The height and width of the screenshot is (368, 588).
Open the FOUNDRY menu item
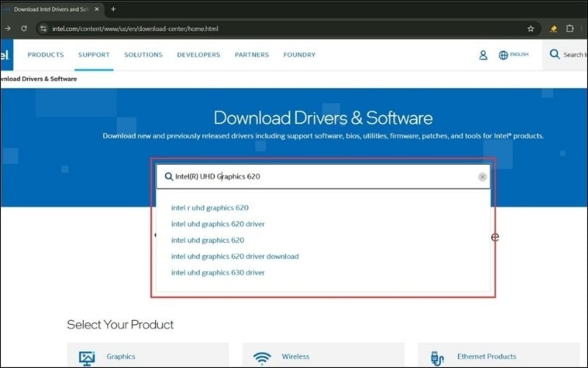point(299,54)
